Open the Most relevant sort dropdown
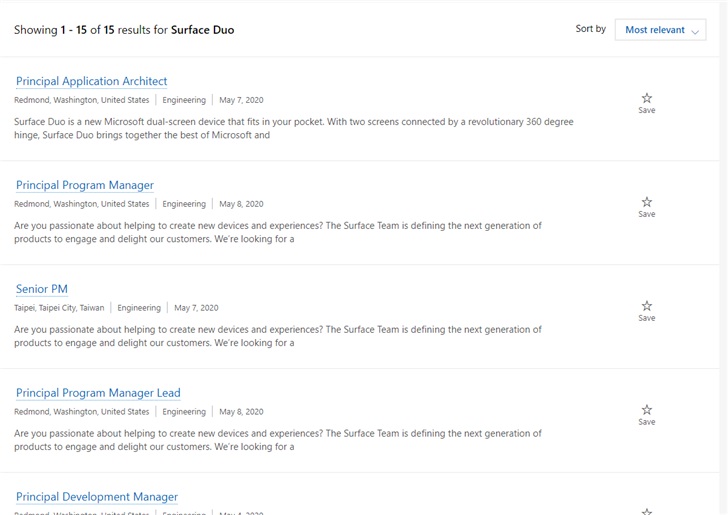 661,30
